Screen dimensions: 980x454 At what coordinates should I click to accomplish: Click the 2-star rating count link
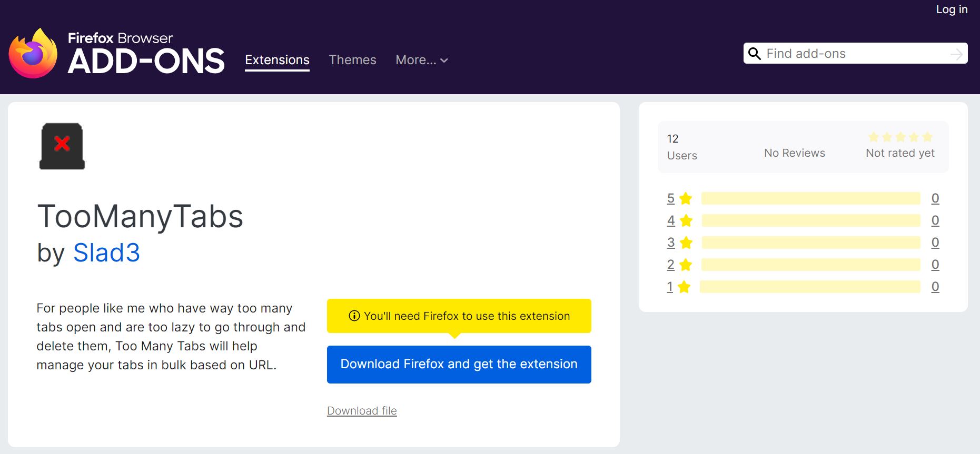[x=935, y=265]
